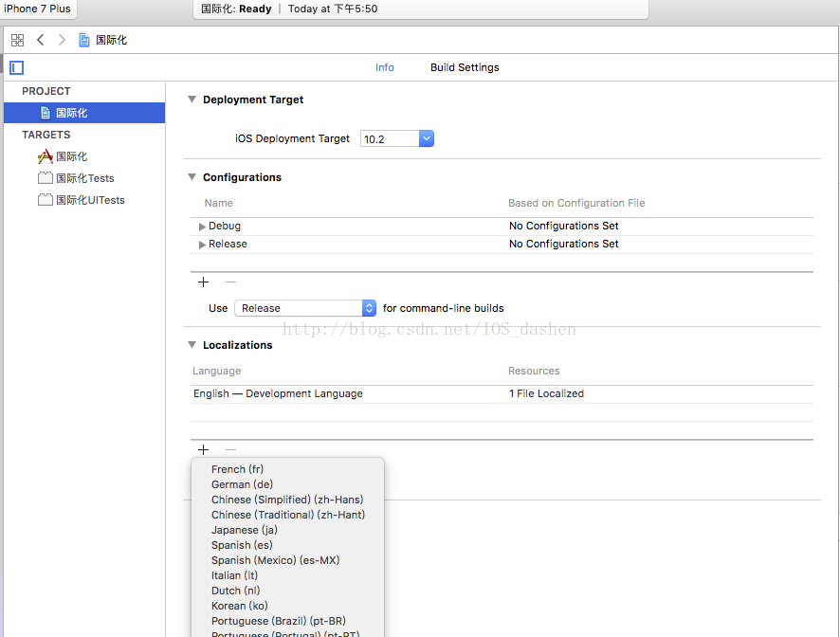Click 1 File Localized resource cell
The height and width of the screenshot is (637, 840).
(x=546, y=393)
